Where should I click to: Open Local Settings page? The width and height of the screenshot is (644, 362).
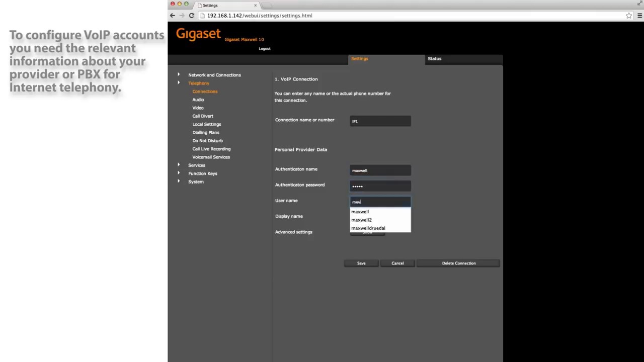[x=207, y=124]
